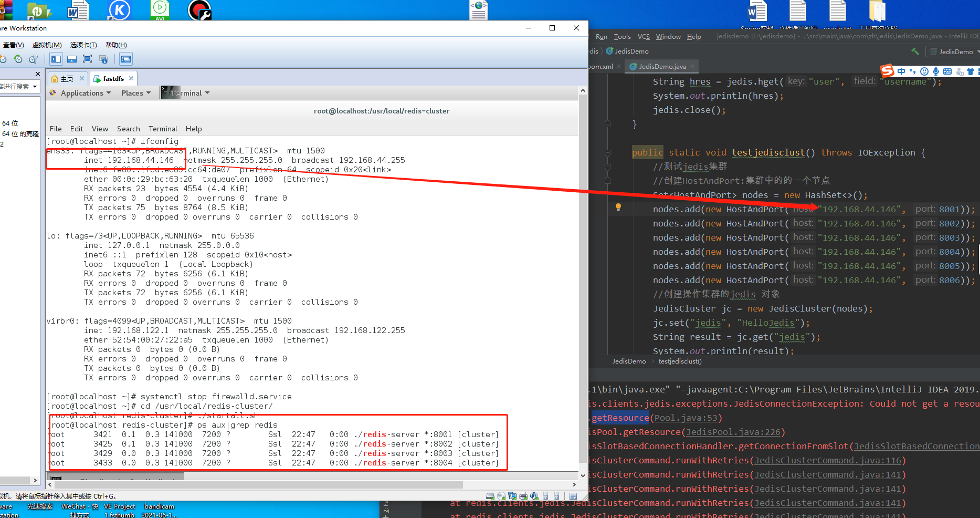Open the terminal Help menu
Screen dimensions: 980x518
(x=194, y=129)
